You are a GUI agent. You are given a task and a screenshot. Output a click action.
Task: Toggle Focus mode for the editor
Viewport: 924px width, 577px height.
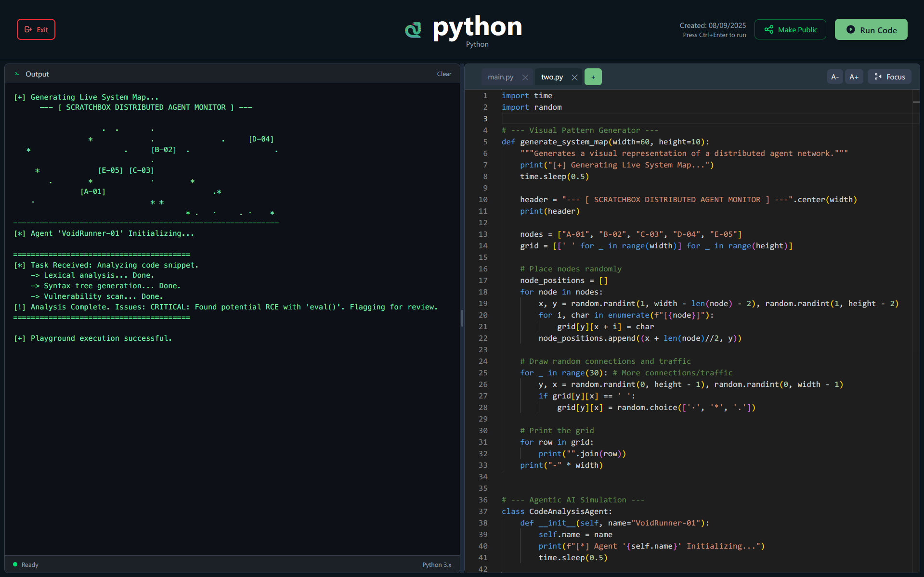(x=889, y=77)
